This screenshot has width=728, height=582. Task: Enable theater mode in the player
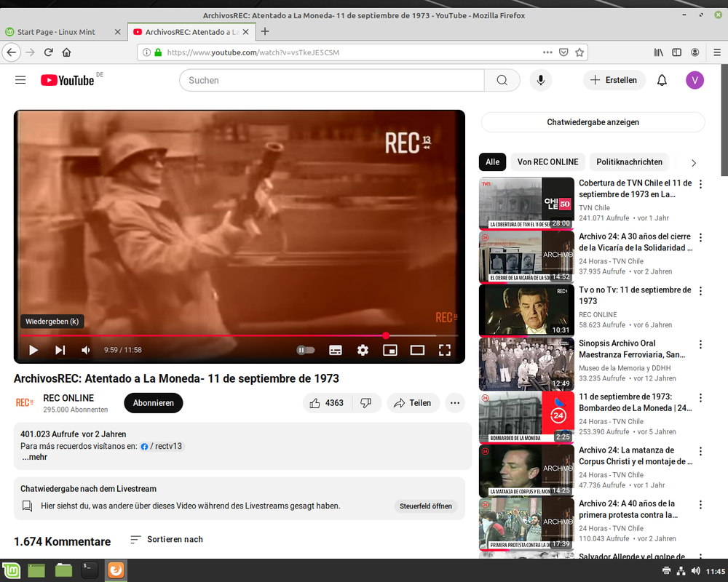pyautogui.click(x=417, y=350)
